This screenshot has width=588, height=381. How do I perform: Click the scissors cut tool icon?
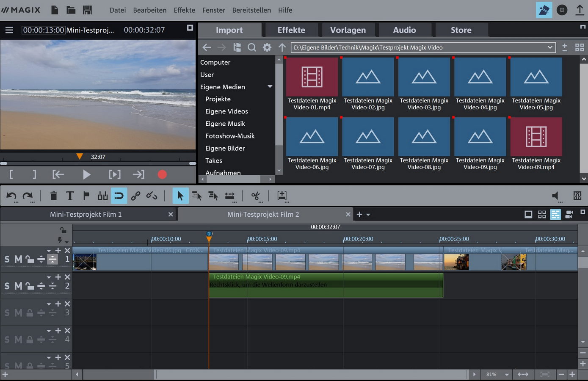point(255,196)
